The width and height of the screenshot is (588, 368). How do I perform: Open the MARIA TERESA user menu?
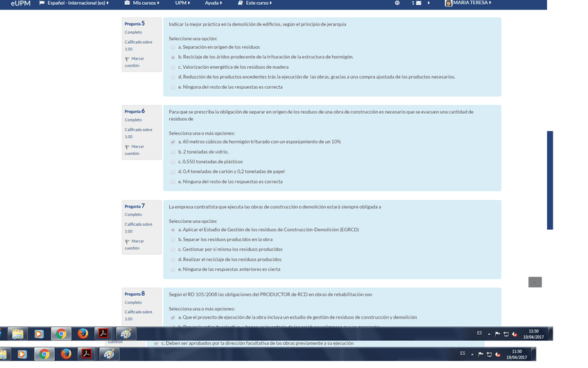pyautogui.click(x=472, y=3)
